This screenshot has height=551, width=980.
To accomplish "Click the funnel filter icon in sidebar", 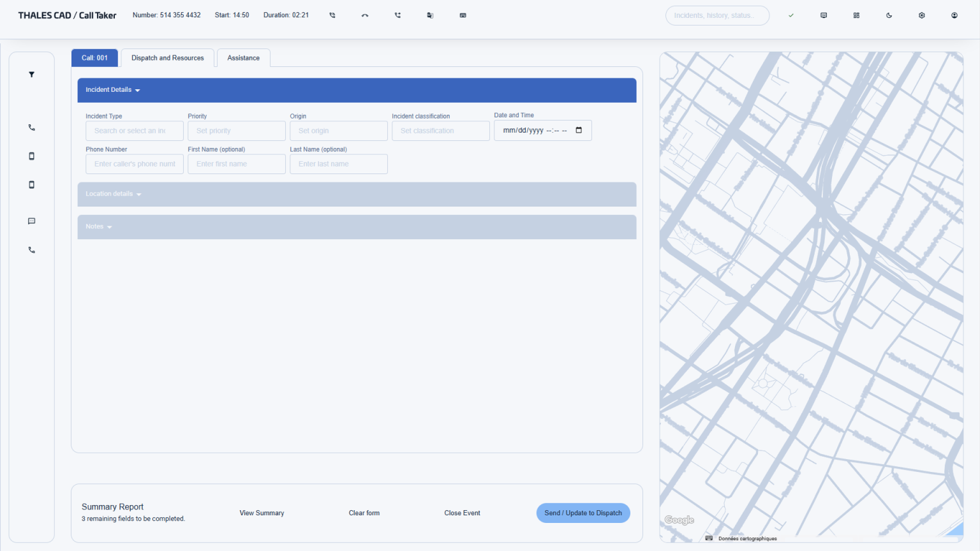I will (31, 75).
